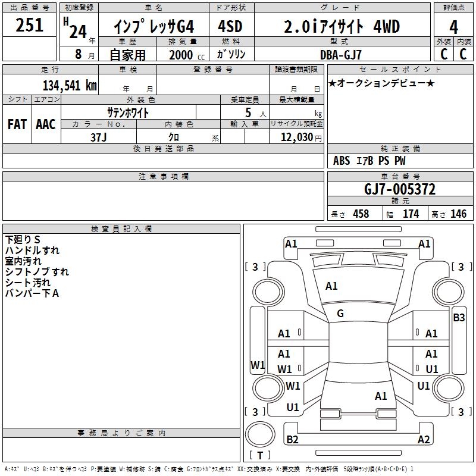Click the color number 37J
Viewport: 476px width, 476px height.
pyautogui.click(x=99, y=137)
